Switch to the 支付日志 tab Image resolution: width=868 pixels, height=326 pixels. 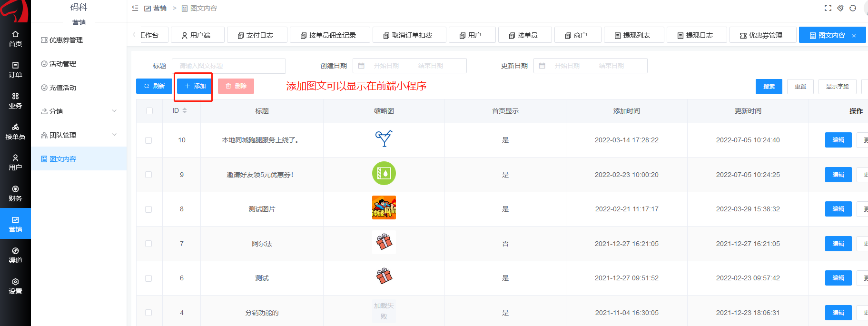click(x=257, y=35)
